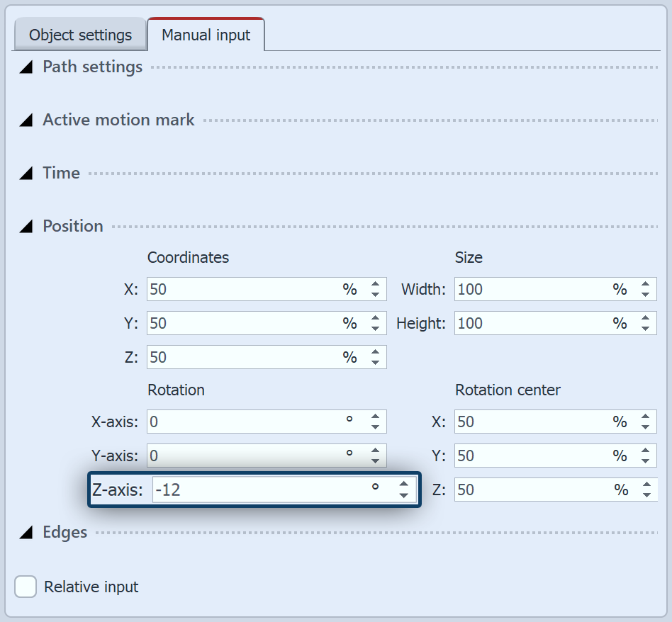Viewport: 672px width, 622px height.
Task: Increase X-axis rotation with up arrow
Action: tap(375, 417)
